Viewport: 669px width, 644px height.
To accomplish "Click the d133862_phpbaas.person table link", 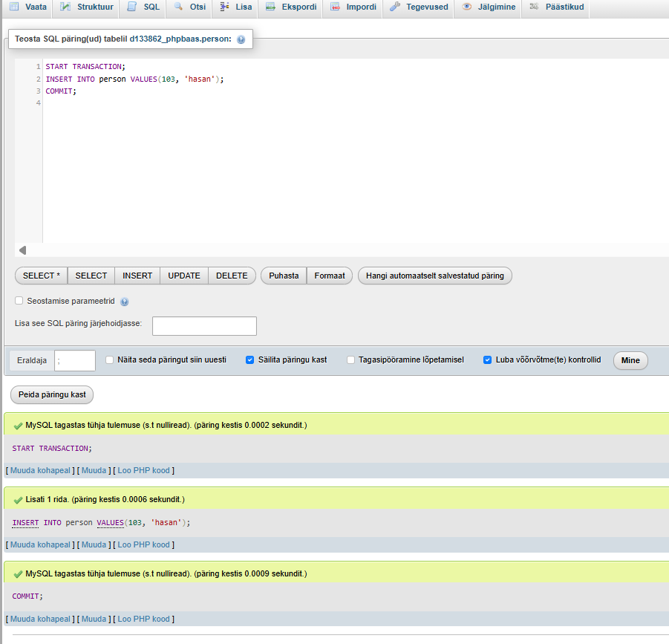I will pyautogui.click(x=180, y=39).
